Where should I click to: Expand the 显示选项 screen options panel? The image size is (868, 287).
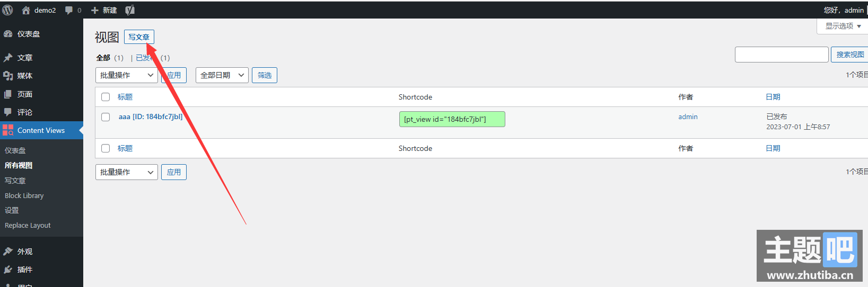843,26
